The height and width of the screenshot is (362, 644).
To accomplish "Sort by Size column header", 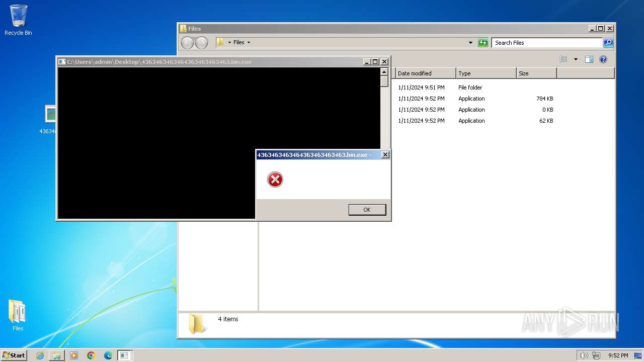I will click(x=536, y=73).
